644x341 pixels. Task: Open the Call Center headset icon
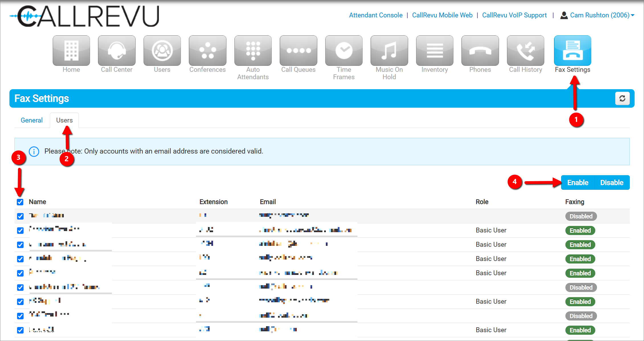click(117, 51)
